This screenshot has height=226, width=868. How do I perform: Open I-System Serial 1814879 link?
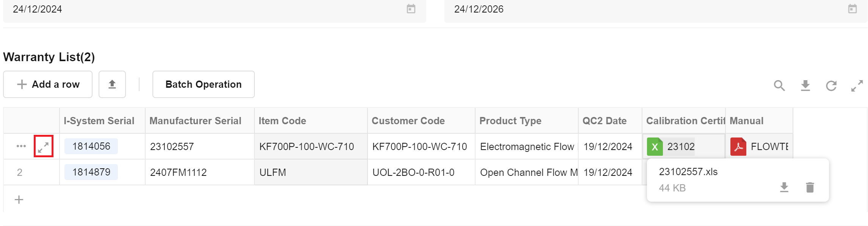coord(91,172)
